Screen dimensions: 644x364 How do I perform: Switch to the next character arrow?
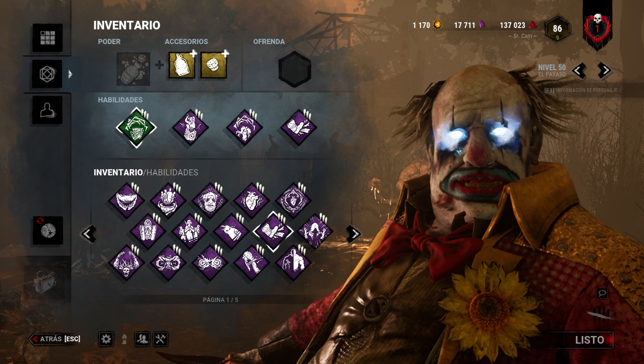pos(604,71)
